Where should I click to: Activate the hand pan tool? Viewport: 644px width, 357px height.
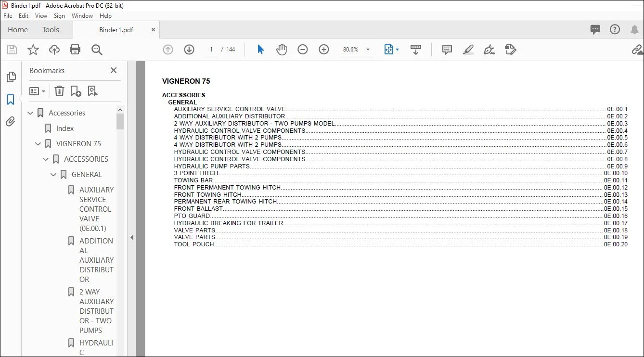tap(282, 50)
